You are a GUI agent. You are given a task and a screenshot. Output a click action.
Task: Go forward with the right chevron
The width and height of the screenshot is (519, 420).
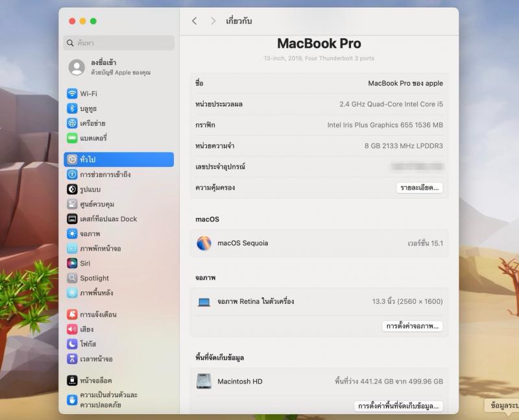(213, 21)
